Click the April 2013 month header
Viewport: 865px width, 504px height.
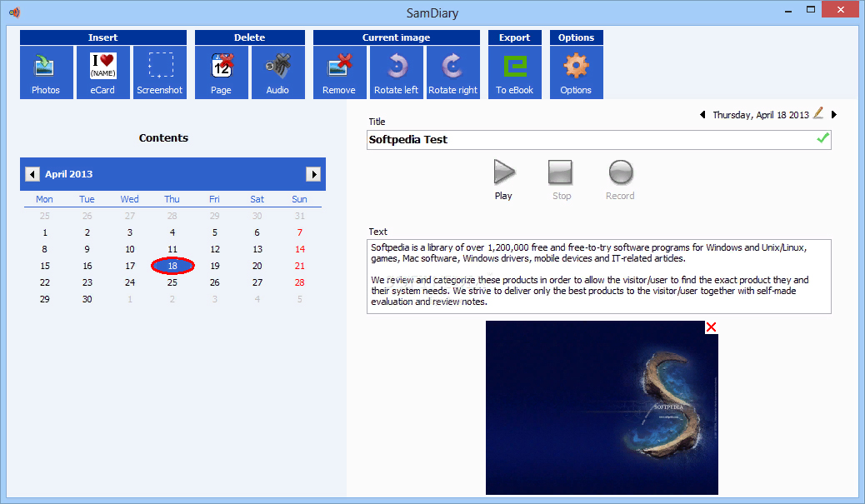click(x=69, y=174)
